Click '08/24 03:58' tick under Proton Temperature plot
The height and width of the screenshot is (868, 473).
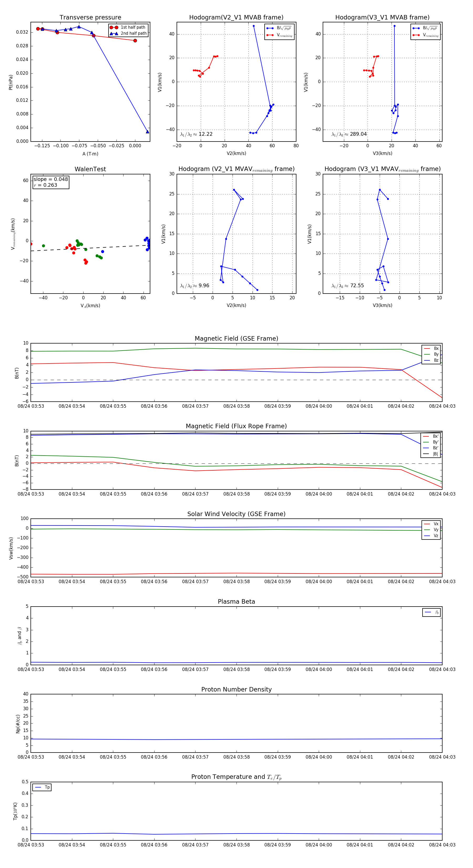click(x=236, y=845)
